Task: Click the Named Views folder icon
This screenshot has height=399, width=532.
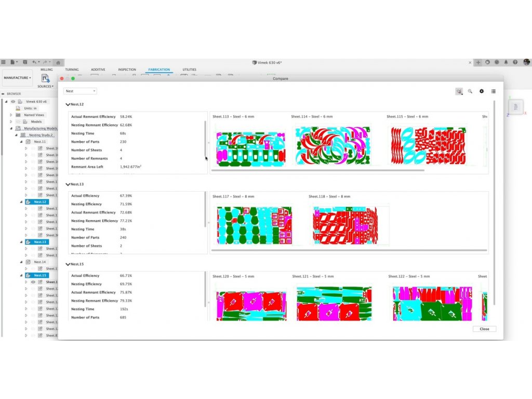Action: [x=18, y=115]
